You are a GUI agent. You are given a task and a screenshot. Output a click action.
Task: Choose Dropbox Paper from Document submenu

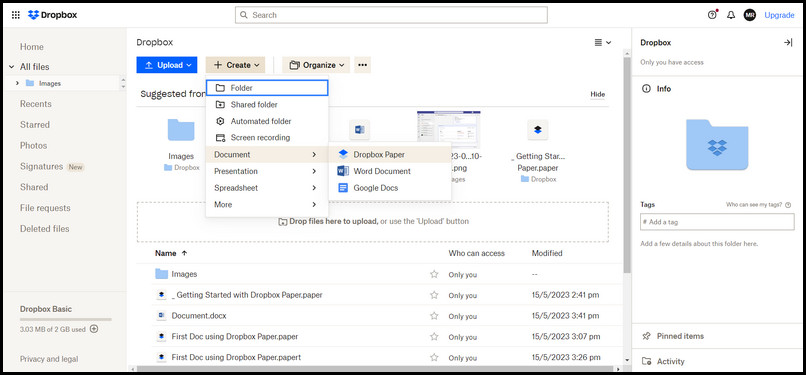[x=390, y=154]
